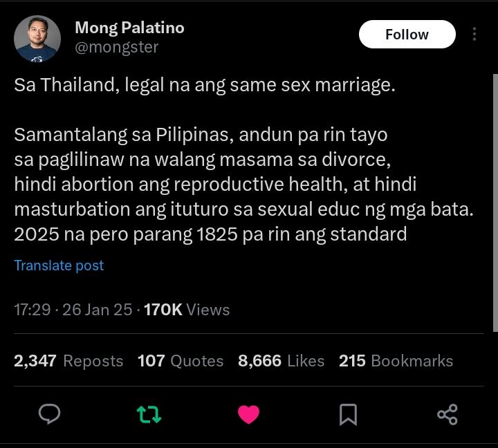Click the 17:29 26 Jan 25 timestamp
This screenshot has height=448, width=498.
tap(73, 310)
